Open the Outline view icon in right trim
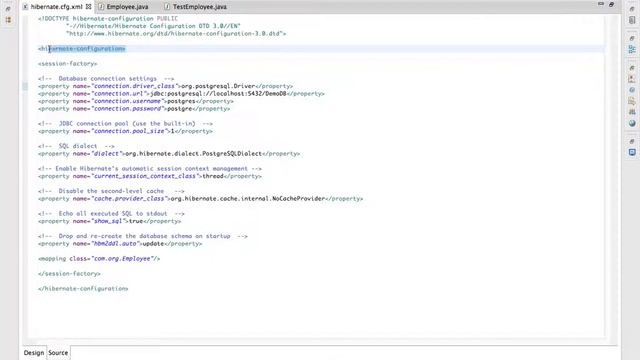Image resolution: width=640 pixels, height=360 pixels. (x=632, y=49)
